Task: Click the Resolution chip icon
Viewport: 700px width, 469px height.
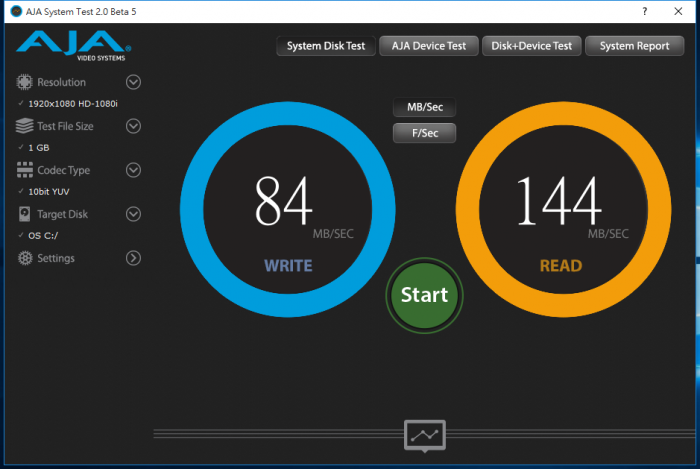Action: coord(25,82)
